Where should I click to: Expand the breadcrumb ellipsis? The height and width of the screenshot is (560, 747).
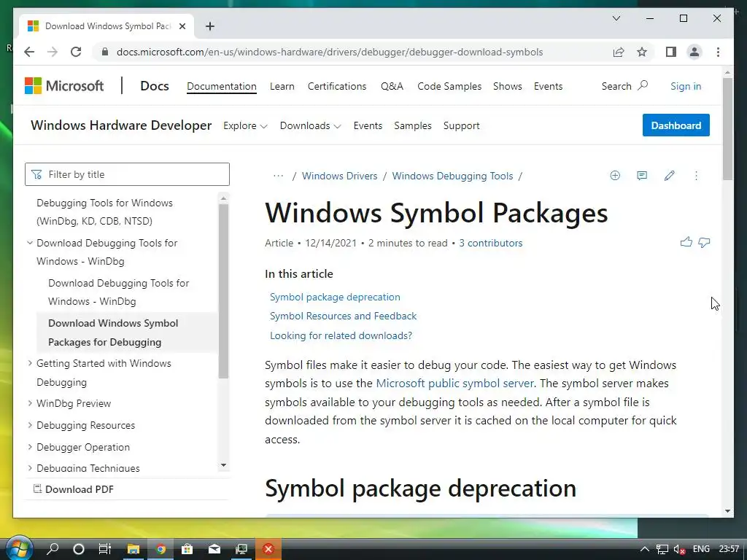coord(278,176)
